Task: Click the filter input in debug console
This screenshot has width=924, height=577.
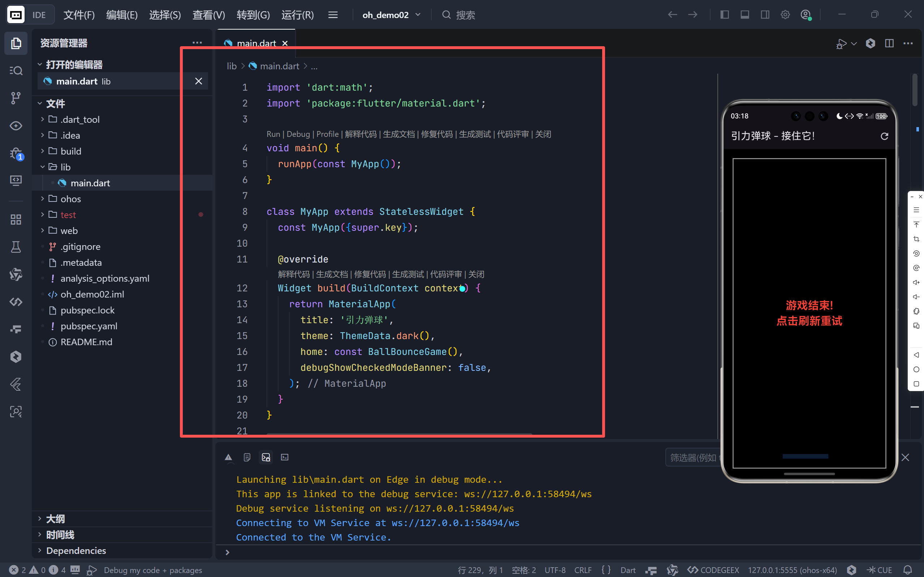Action: [693, 457]
